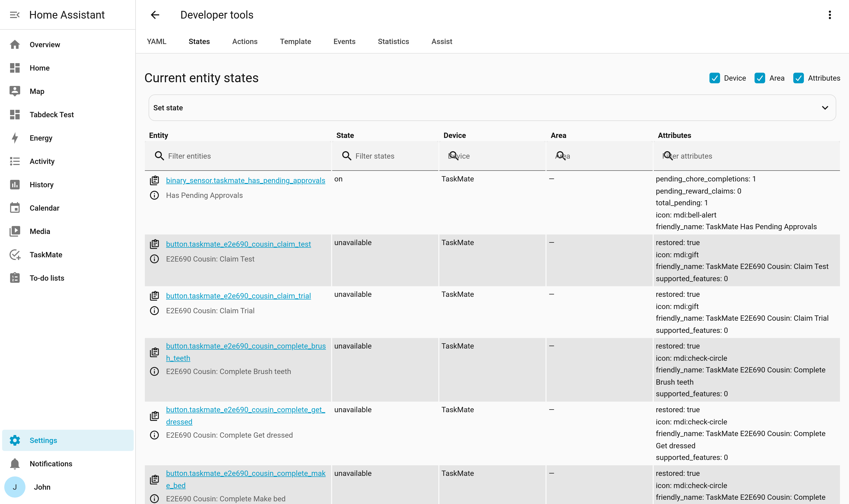This screenshot has width=849, height=504.
Task: Focus the Filter attributes field
Action: click(746, 156)
